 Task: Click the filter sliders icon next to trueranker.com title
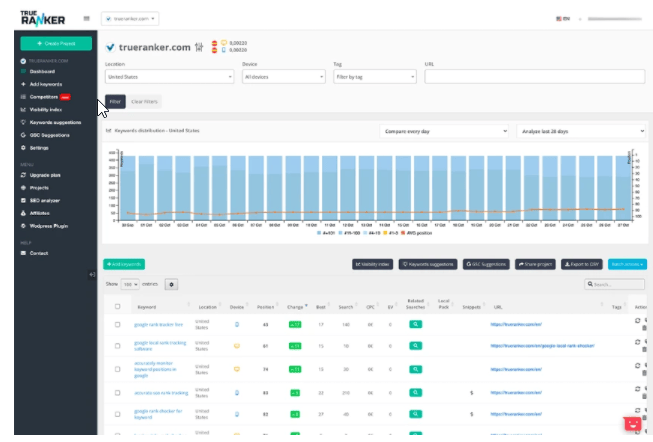198,46
